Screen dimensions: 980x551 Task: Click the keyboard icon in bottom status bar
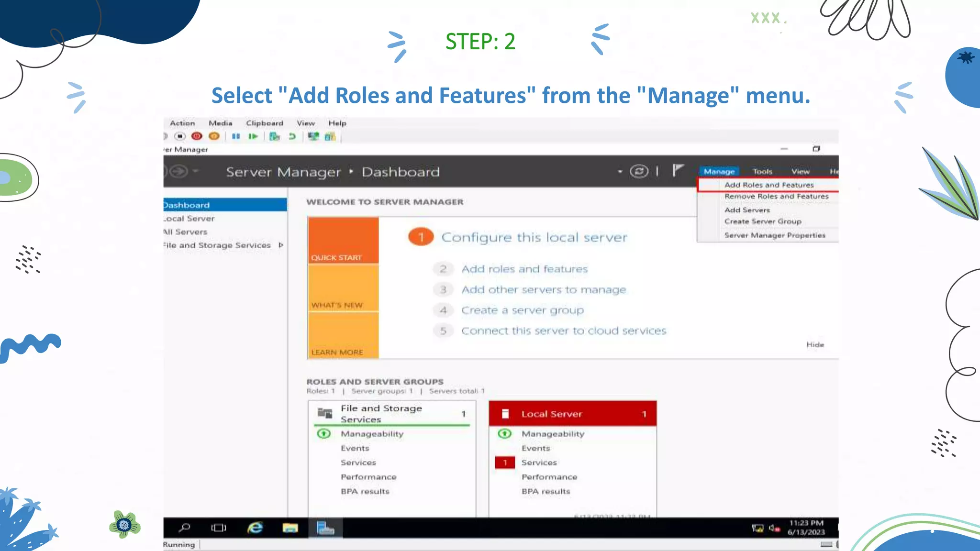click(x=826, y=544)
